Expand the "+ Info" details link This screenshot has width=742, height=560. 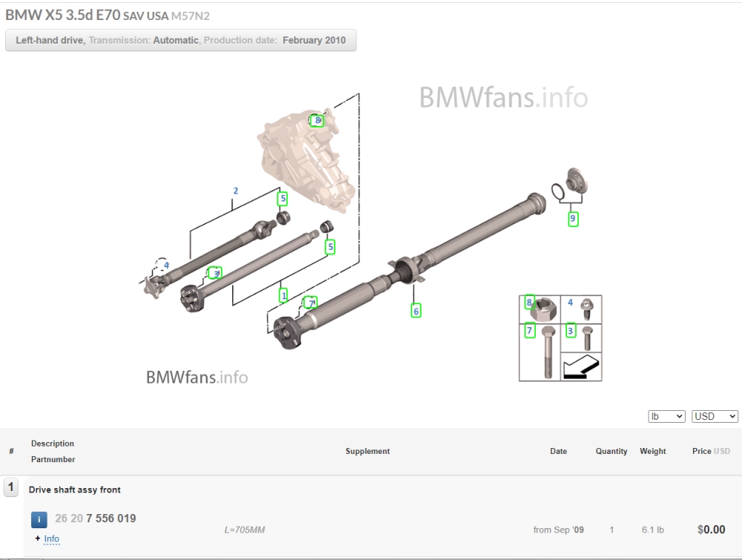pyautogui.click(x=47, y=538)
